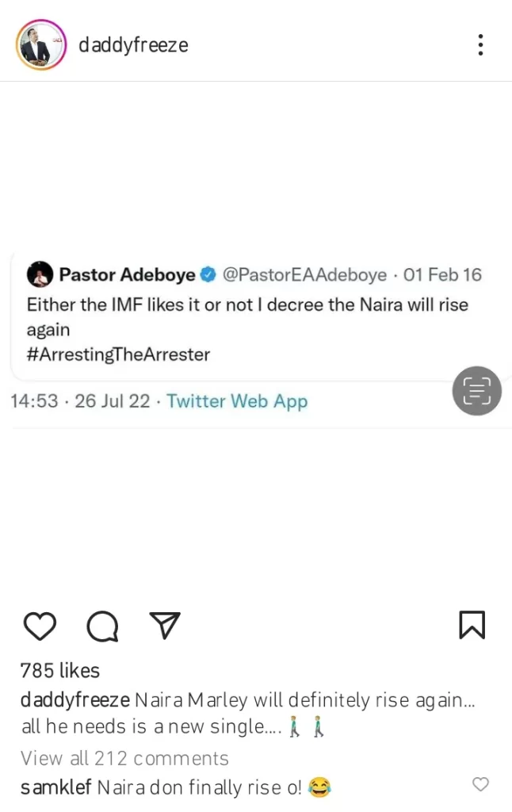The width and height of the screenshot is (512, 812).
Task: Like samklef's comment with small heart
Action: click(480, 784)
